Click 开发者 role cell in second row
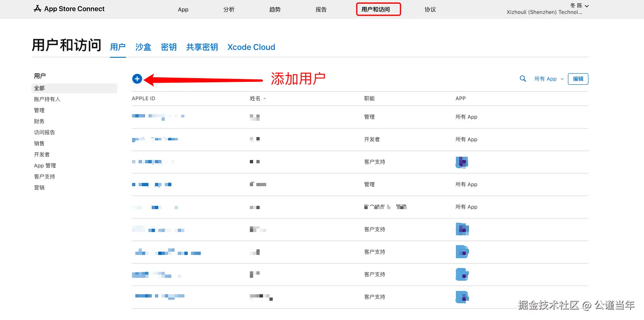The image size is (644, 320). point(372,140)
